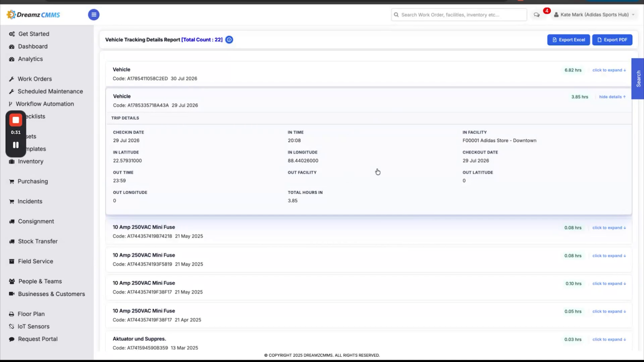Viewport: 644px width, 362px height.
Task: Go to Stock Transfer in the sidebar
Action: (38, 241)
